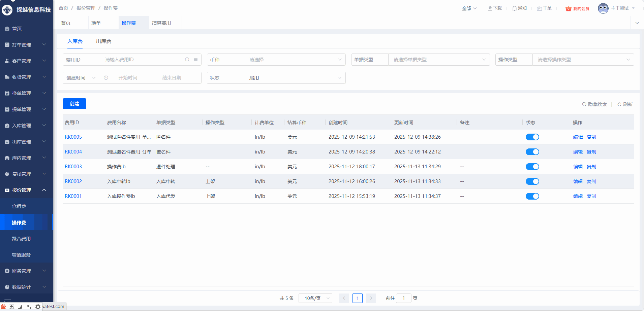This screenshot has width=644, height=311.
Task: Open the 结算费用 page tab
Action: pyautogui.click(x=161, y=23)
